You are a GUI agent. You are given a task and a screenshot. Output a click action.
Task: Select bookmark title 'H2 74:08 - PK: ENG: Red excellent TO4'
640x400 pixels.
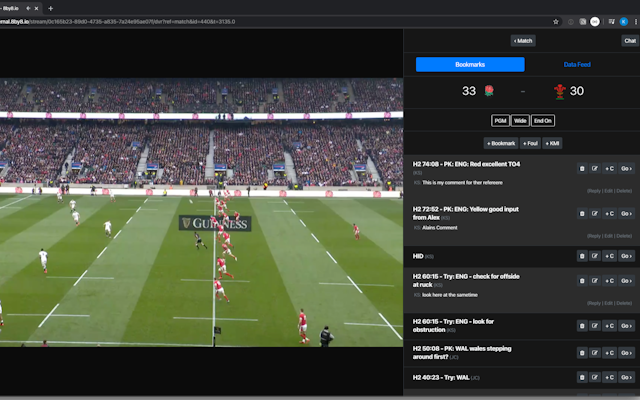(x=467, y=164)
